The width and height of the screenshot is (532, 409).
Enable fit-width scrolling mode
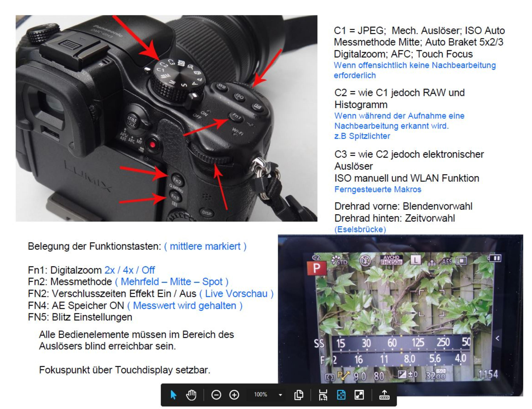point(323,395)
